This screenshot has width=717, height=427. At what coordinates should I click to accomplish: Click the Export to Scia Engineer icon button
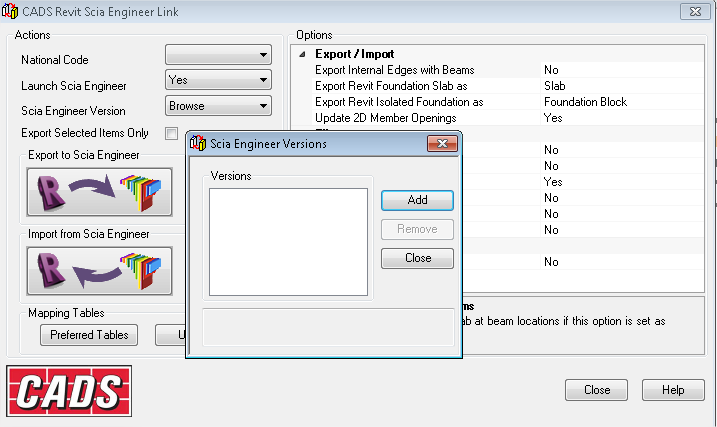pos(99,192)
